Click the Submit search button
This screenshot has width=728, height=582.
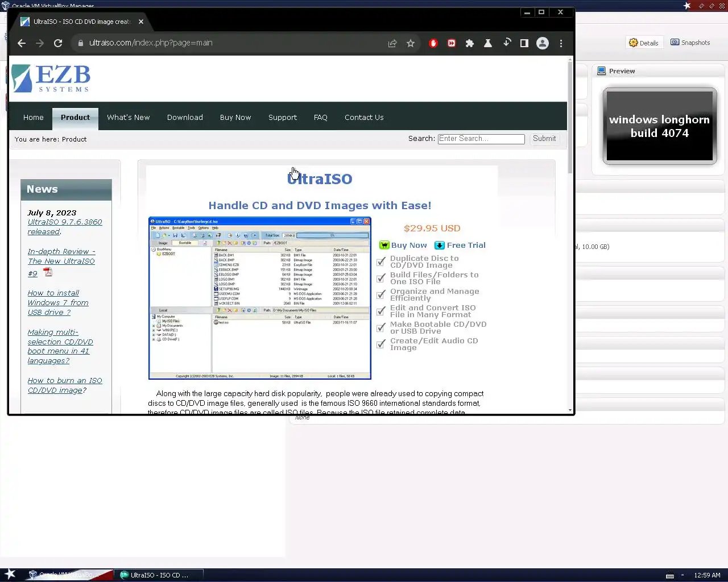[x=544, y=139]
